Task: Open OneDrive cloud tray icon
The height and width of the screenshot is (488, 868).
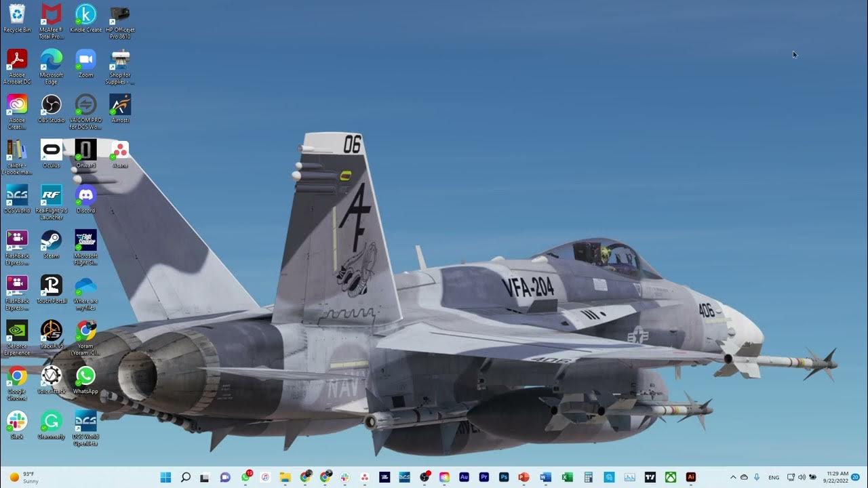Action: (x=744, y=477)
